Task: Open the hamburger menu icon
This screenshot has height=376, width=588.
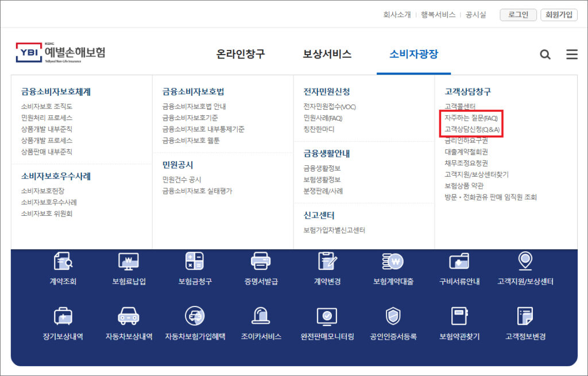Action: [572, 55]
